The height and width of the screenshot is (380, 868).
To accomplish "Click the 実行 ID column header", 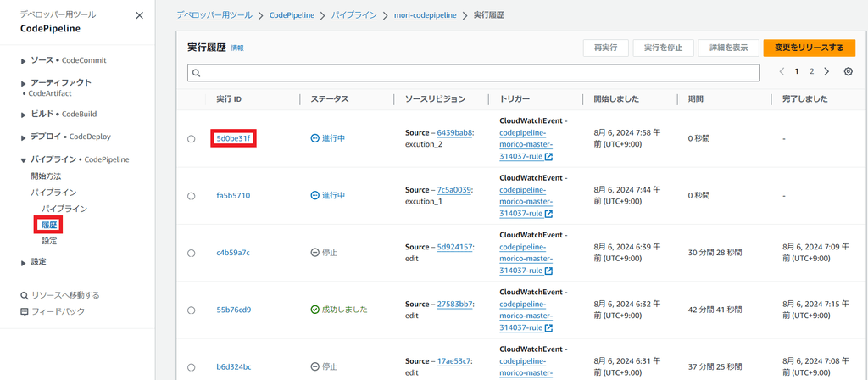I will click(229, 99).
